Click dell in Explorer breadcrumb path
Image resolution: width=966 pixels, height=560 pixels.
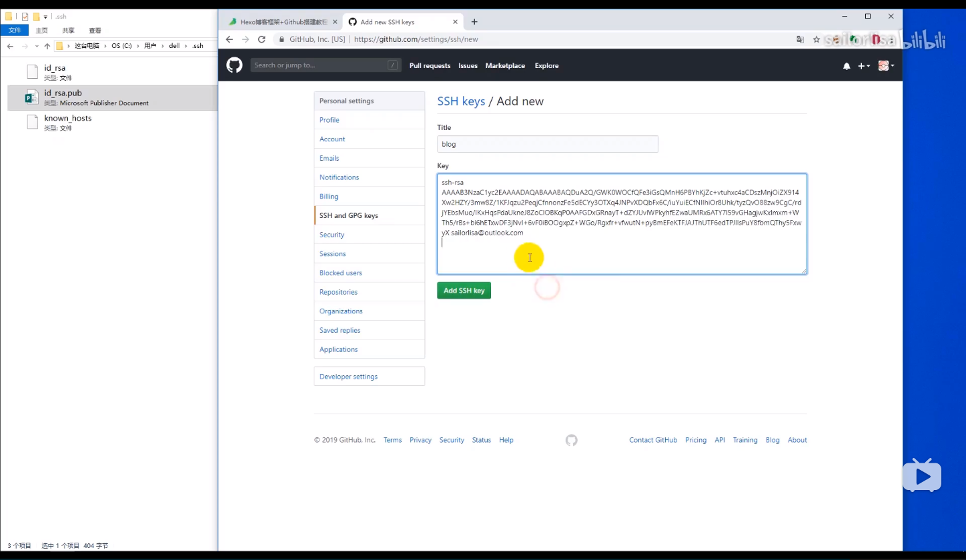click(174, 46)
